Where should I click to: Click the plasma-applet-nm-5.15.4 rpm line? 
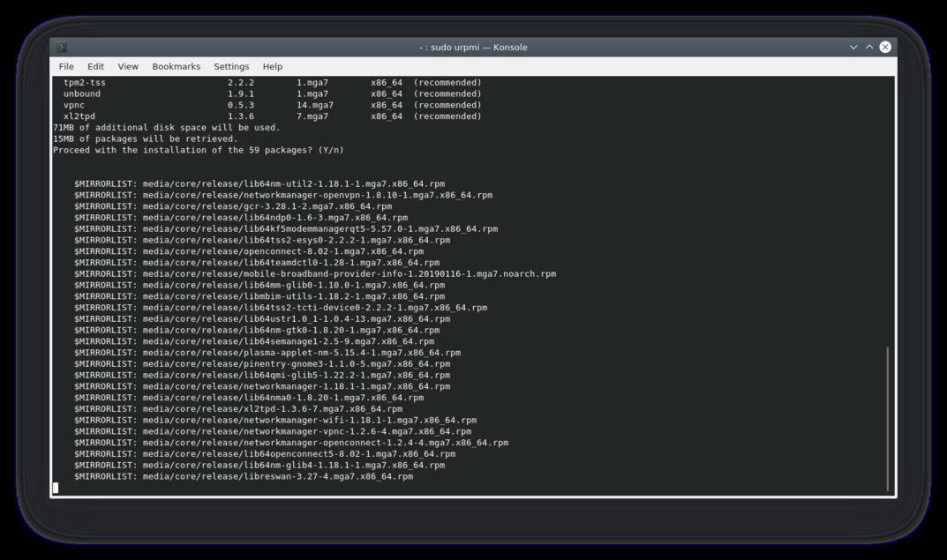(x=267, y=353)
